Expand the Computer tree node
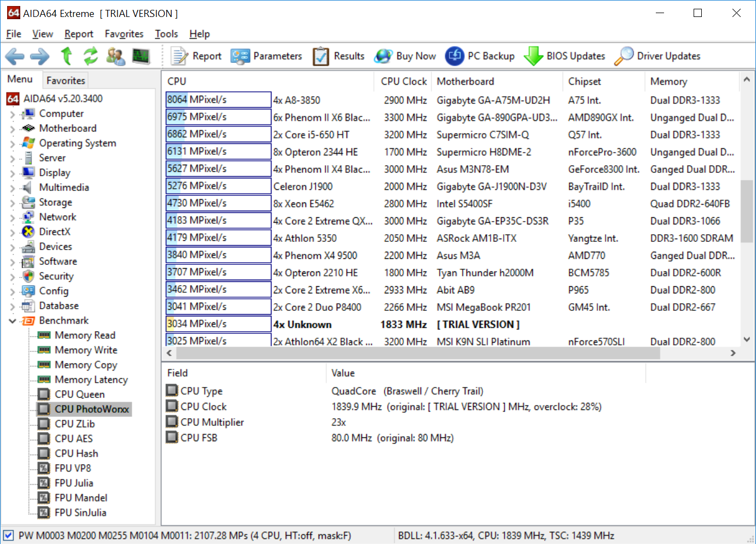 pyautogui.click(x=13, y=114)
